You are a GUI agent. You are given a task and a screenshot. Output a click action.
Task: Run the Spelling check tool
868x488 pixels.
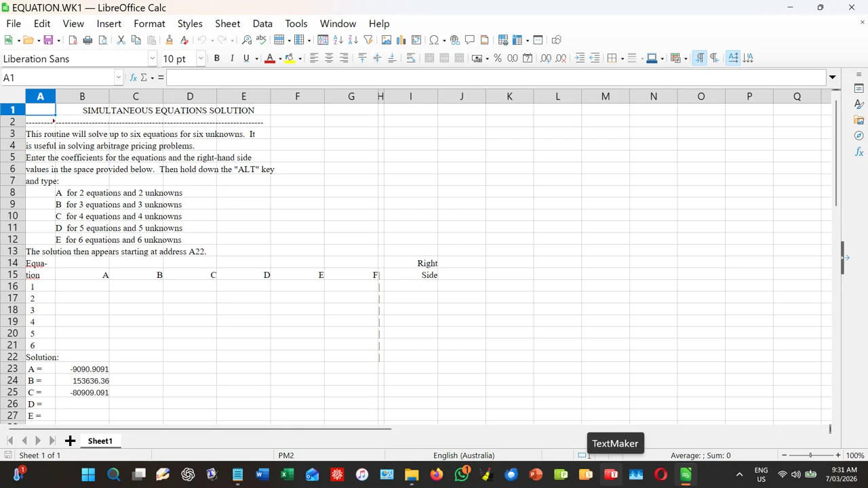tap(261, 40)
